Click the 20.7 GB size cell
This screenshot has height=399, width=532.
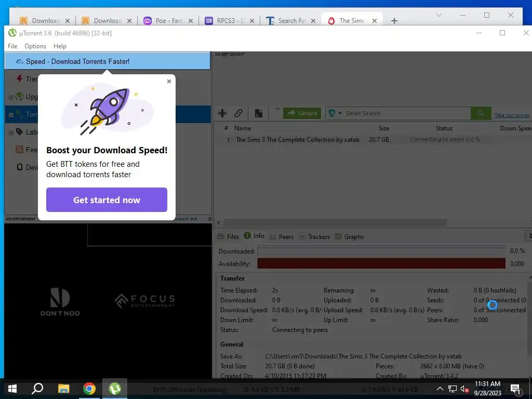coord(379,139)
